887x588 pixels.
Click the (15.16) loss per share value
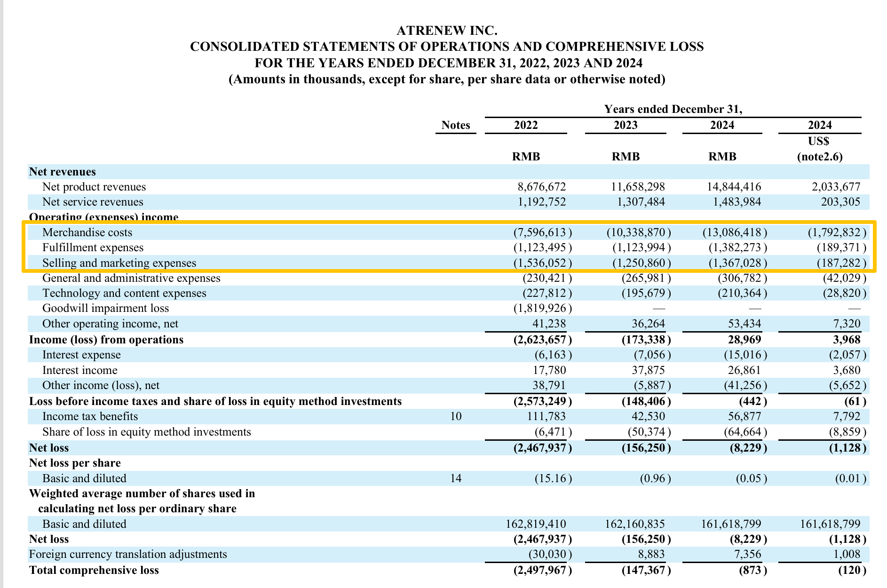554,478
